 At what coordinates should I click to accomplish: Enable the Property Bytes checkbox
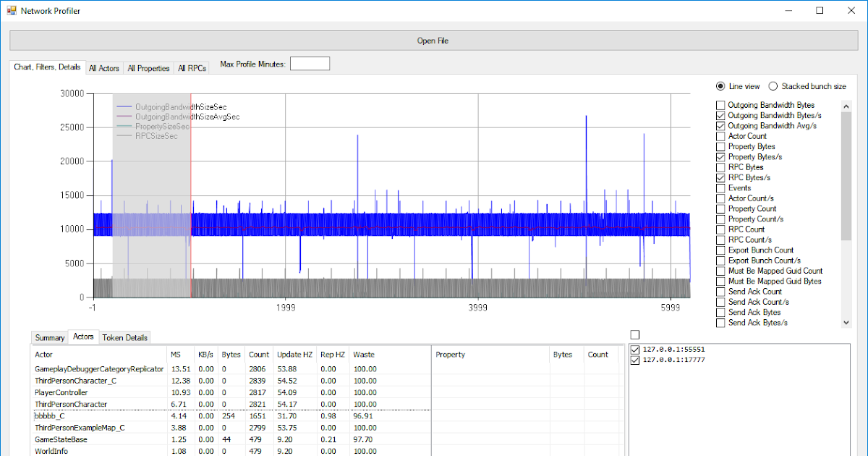720,146
